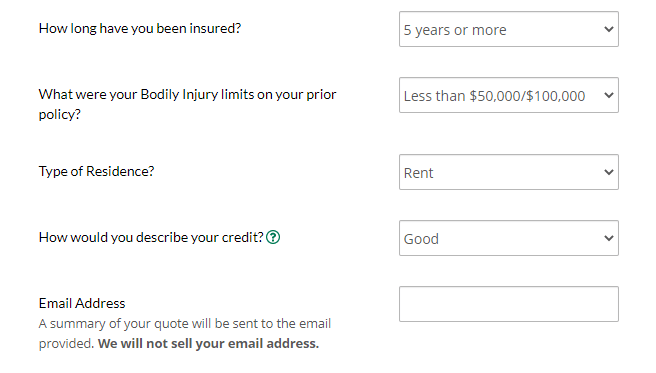Click the 'Type of Residence?' label
656x373 pixels.
point(96,171)
